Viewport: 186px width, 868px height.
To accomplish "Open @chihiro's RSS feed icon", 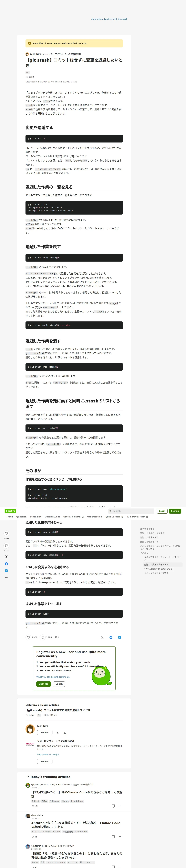I will pyautogui.click(x=64, y=733).
